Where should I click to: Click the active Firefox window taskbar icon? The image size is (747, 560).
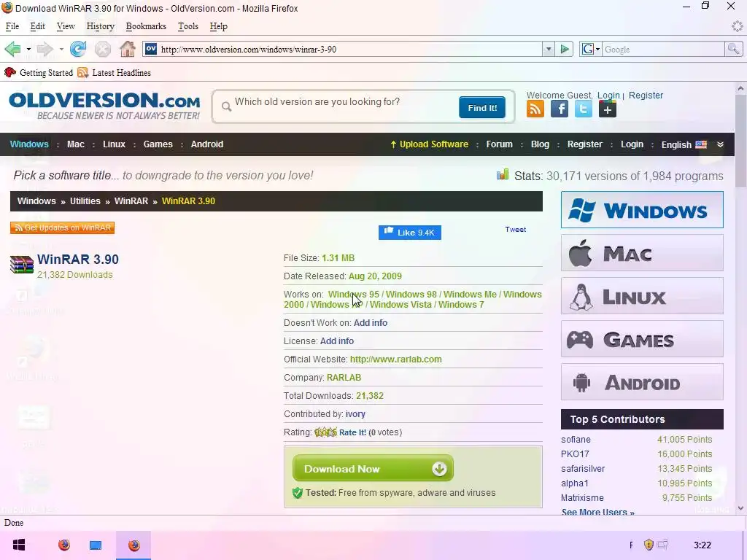pos(134,545)
